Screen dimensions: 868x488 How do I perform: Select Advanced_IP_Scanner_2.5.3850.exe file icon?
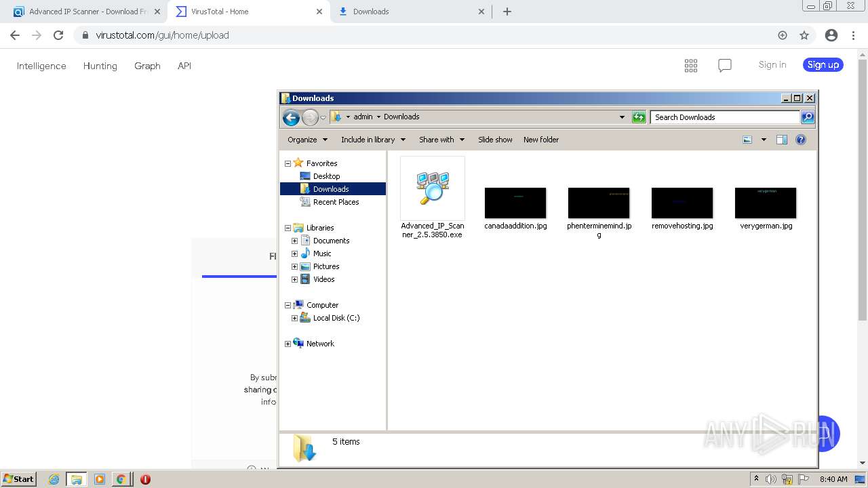[x=433, y=188]
